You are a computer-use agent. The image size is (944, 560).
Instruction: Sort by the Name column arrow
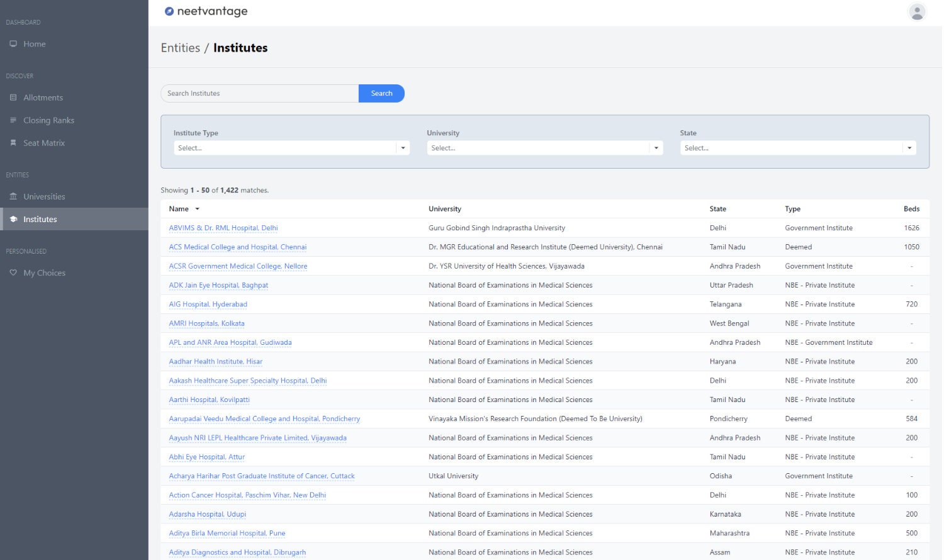[197, 209]
